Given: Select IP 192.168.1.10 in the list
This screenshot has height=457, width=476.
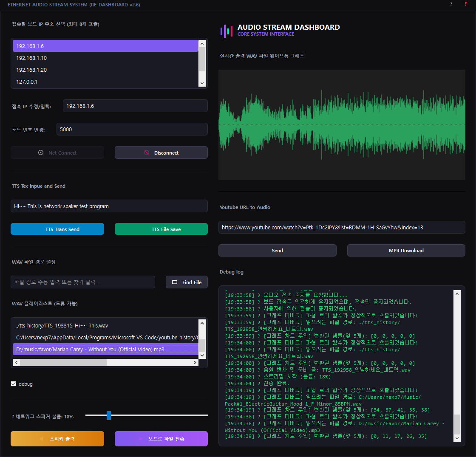Looking at the screenshot, I should [x=105, y=58].
